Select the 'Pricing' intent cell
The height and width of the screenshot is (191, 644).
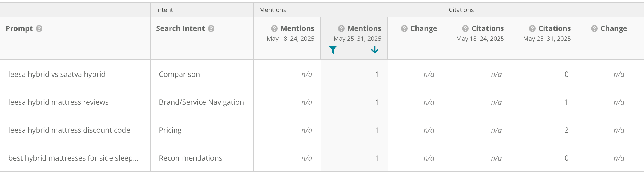[x=170, y=130]
